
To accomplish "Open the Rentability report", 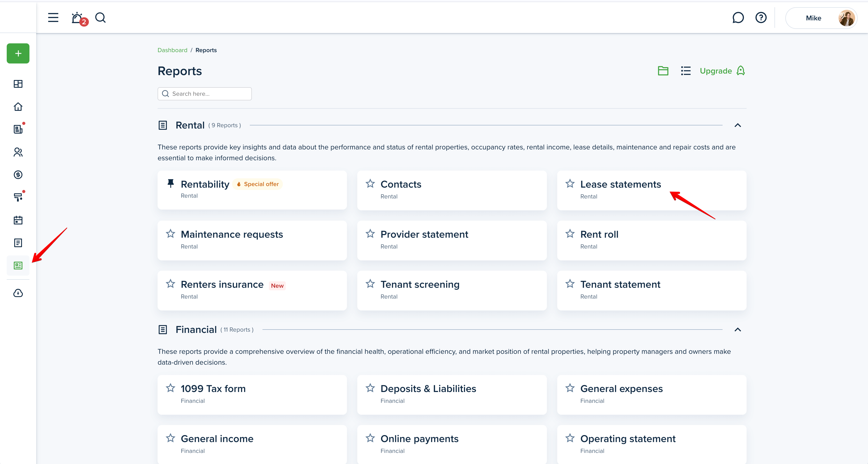I will [x=252, y=190].
